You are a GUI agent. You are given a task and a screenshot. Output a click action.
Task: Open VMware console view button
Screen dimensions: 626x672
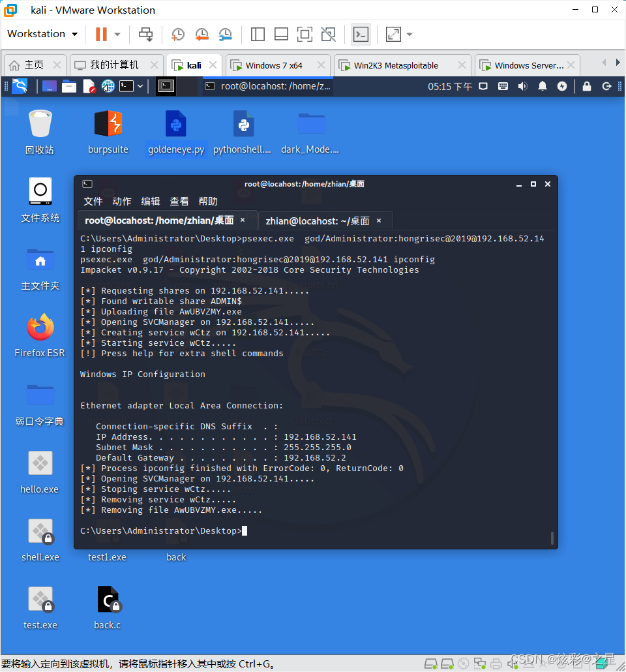tap(361, 35)
